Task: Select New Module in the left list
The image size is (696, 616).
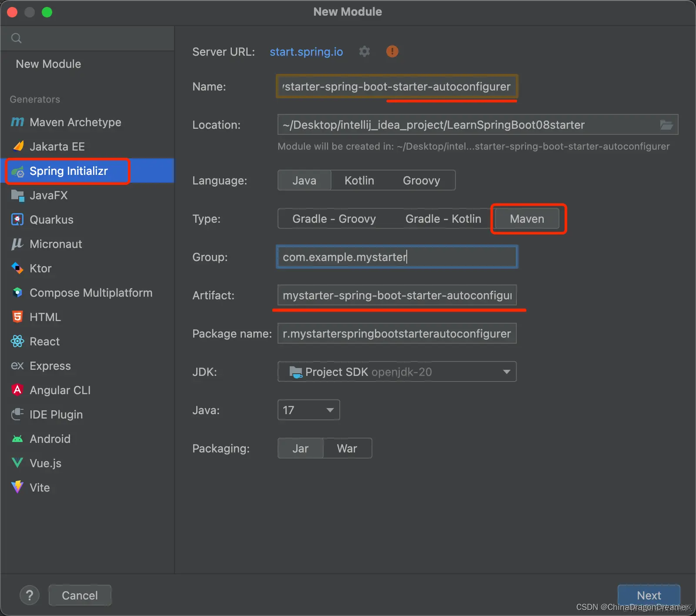Action: tap(48, 64)
